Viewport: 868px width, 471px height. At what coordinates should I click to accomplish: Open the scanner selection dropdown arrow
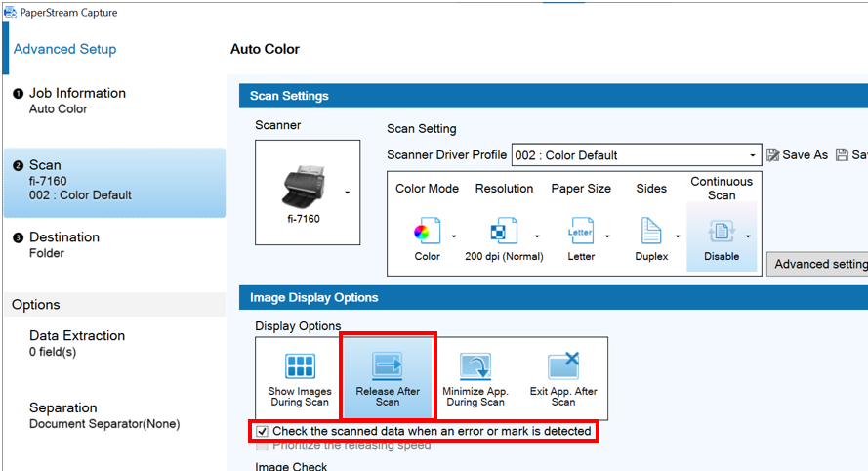click(347, 193)
